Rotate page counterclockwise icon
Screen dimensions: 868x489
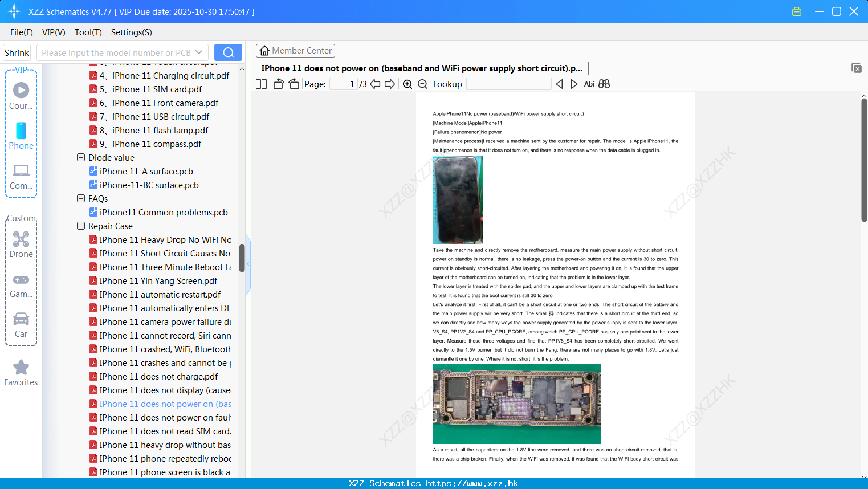(278, 84)
